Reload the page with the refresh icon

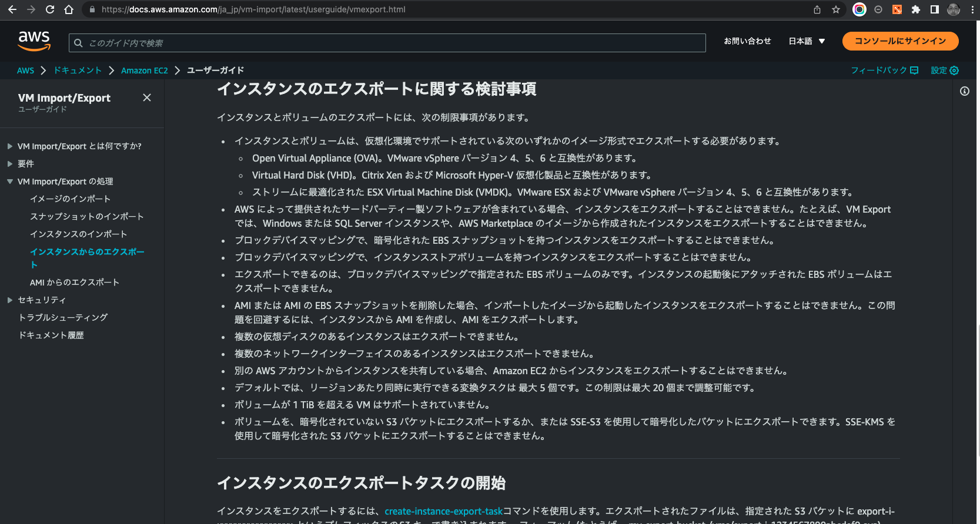[50, 9]
